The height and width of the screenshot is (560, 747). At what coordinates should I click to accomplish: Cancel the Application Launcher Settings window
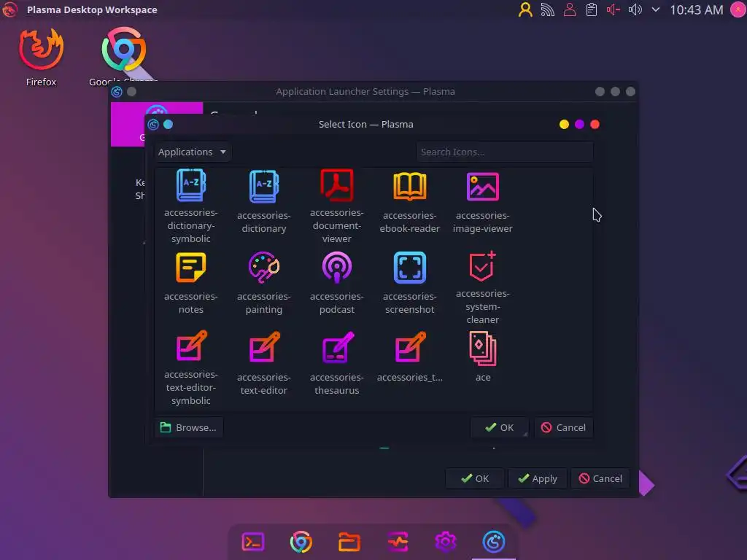[600, 478]
